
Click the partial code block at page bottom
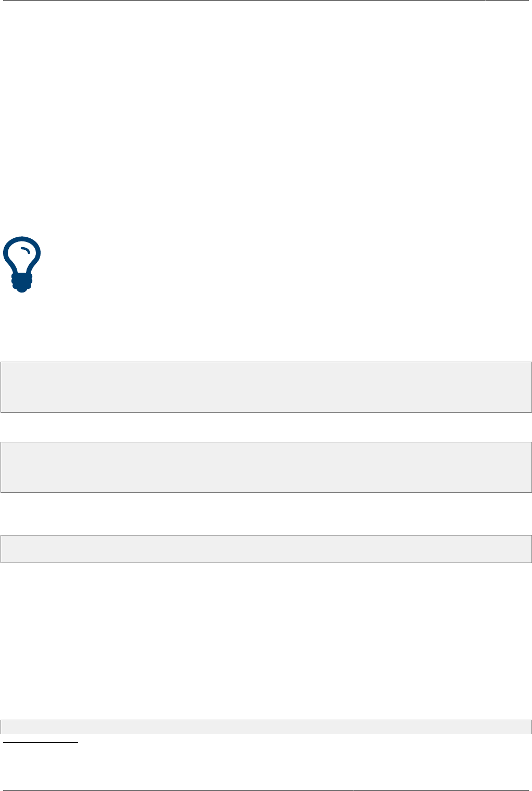pyautogui.click(x=266, y=726)
